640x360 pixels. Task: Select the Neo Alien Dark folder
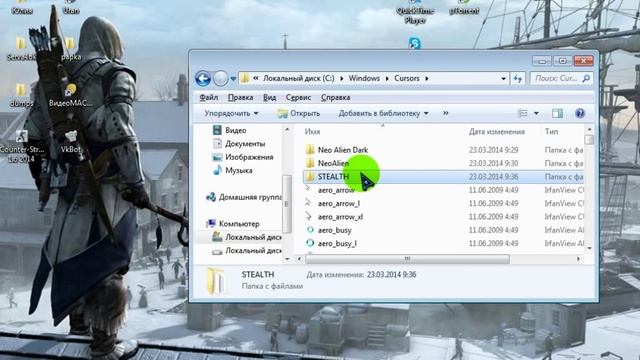343,150
